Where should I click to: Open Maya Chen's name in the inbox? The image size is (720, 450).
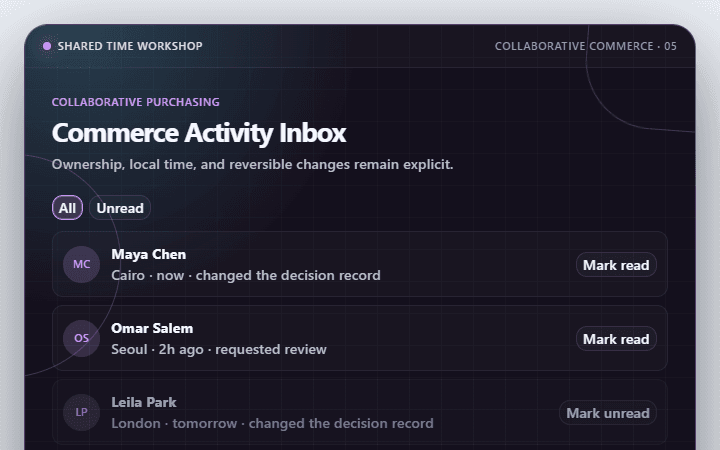149,254
